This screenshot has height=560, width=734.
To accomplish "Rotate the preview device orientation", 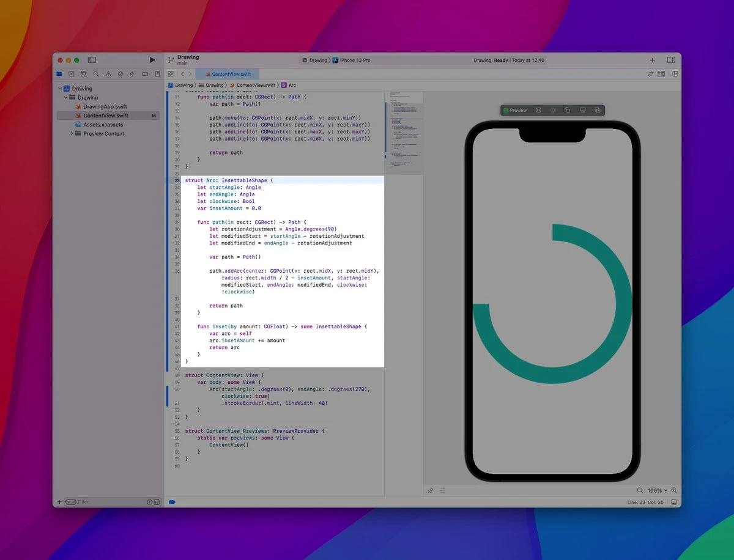I will click(568, 111).
